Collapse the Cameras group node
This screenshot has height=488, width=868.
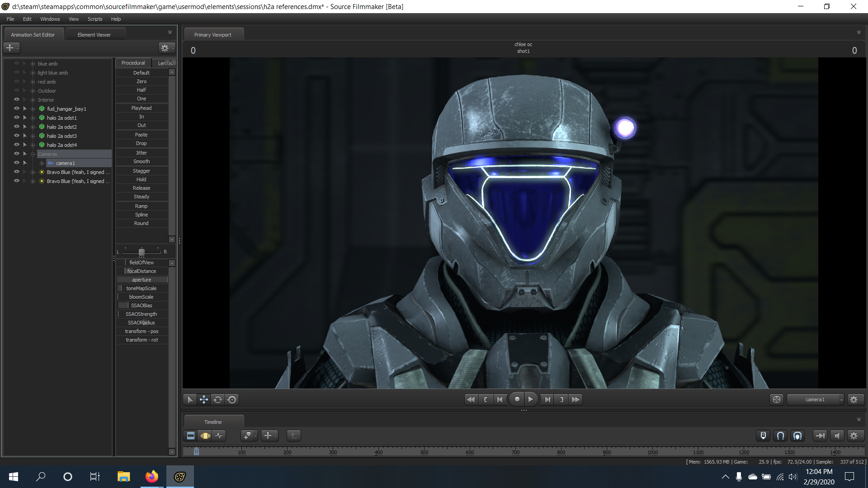click(33, 154)
